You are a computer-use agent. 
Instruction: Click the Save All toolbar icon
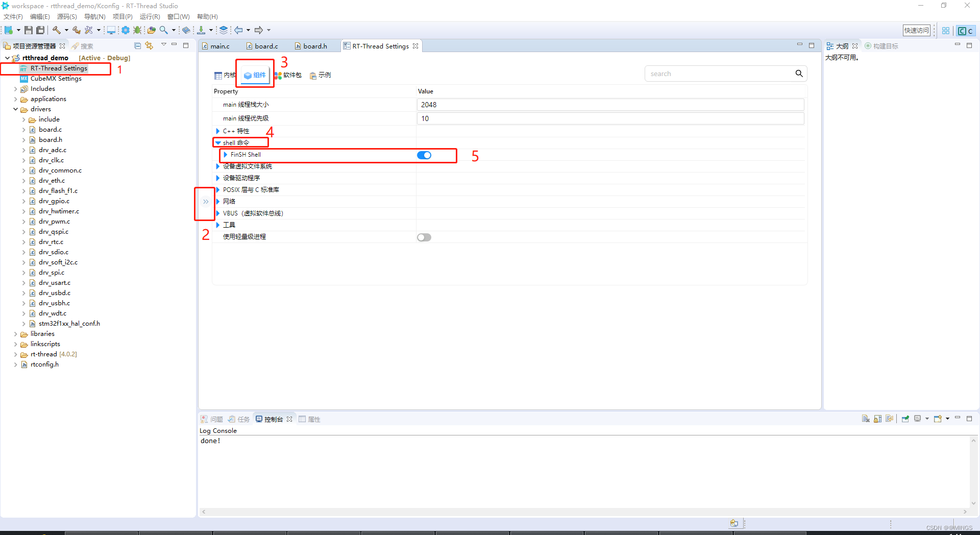[x=40, y=30]
